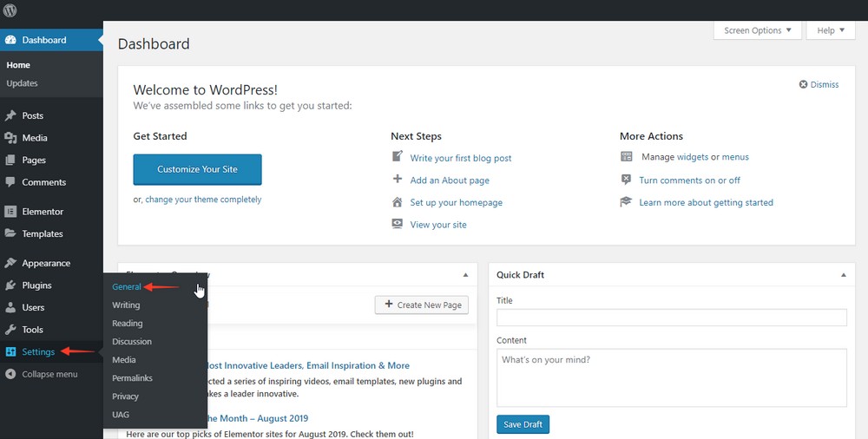Click the Customize Your Site button
The image size is (868, 439).
197,169
